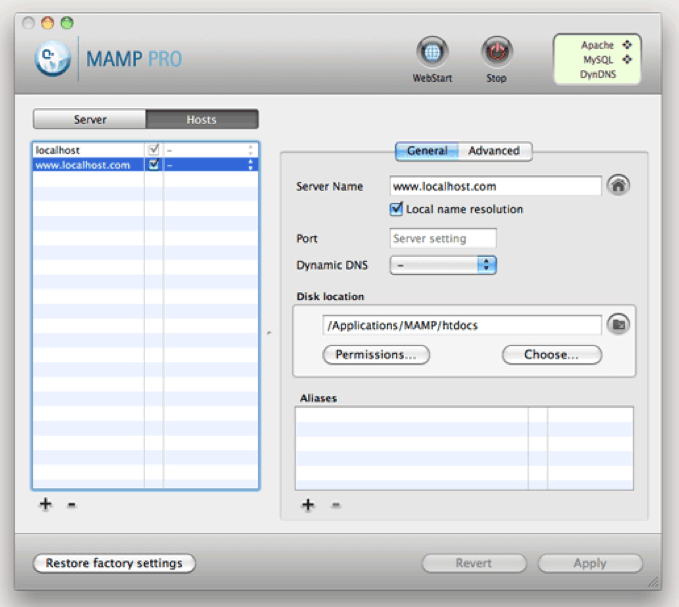679x607 pixels.
Task: Click the MAMP PRO elephant logo
Action: click(x=53, y=58)
